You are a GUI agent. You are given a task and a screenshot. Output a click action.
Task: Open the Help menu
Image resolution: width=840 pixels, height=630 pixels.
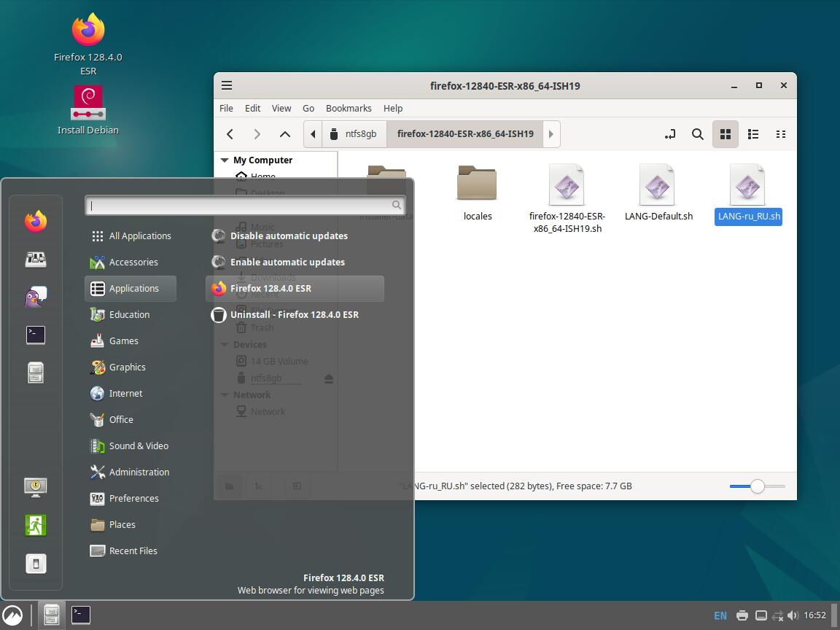393,108
